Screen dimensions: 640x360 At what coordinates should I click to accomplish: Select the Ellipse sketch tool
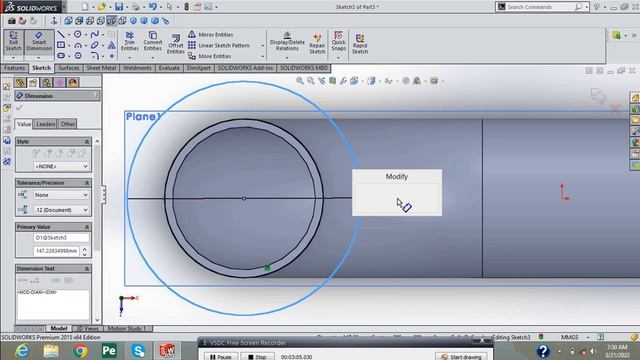[x=95, y=45]
